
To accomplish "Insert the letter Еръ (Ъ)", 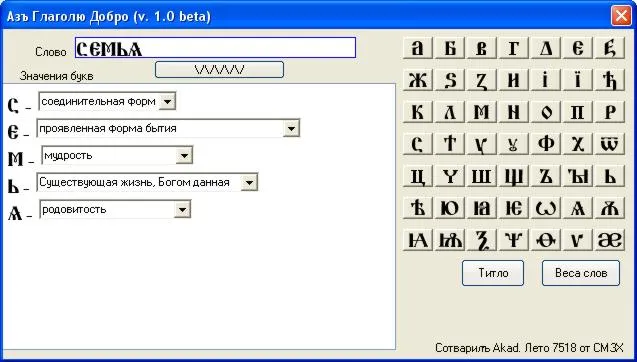I will coord(546,176).
